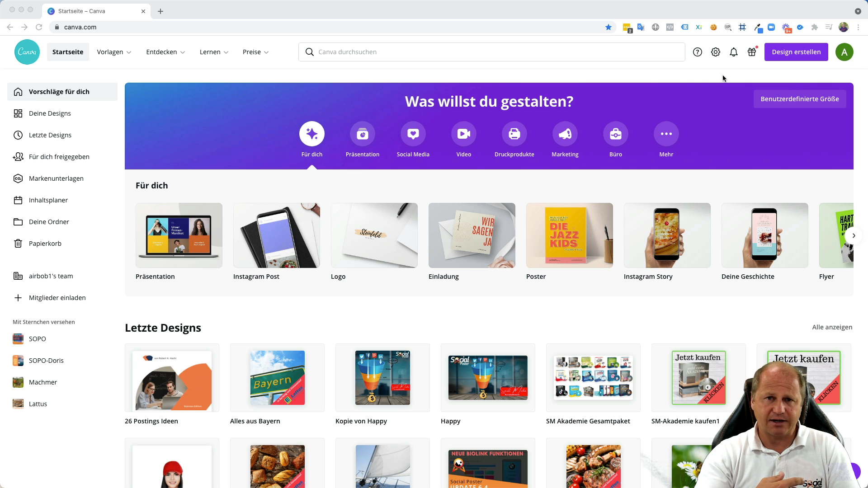
Task: Open a new browser tab
Action: 160,11
